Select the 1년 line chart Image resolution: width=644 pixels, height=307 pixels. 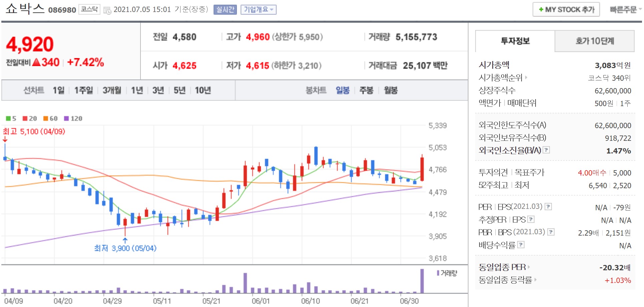(137, 90)
